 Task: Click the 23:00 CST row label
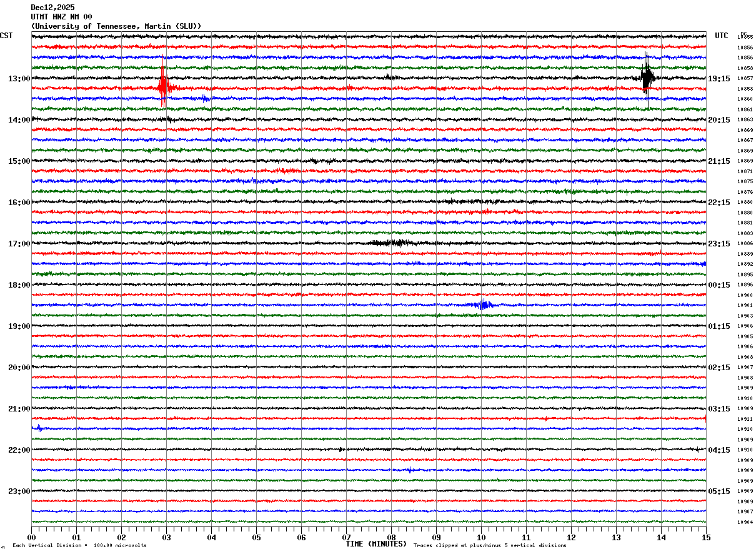click(19, 491)
